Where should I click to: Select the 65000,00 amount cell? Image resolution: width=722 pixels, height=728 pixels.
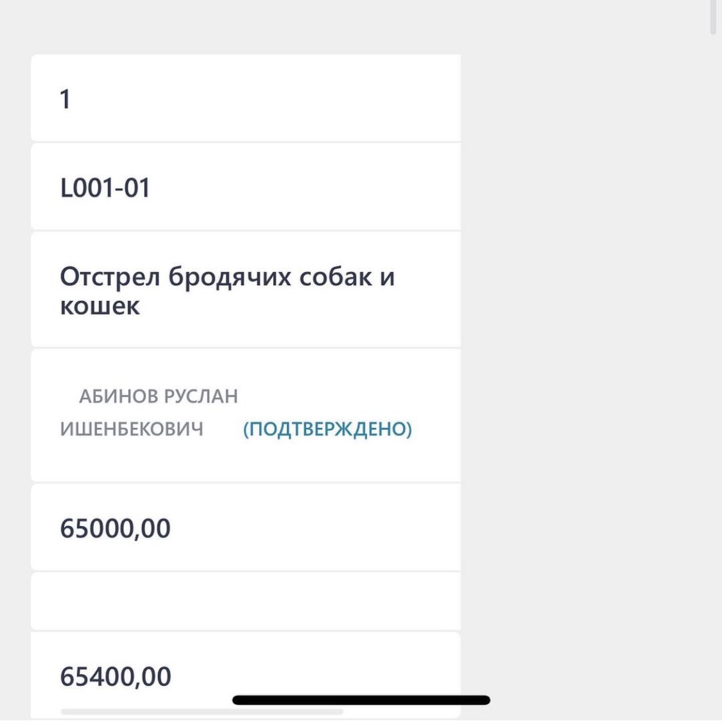click(116, 529)
